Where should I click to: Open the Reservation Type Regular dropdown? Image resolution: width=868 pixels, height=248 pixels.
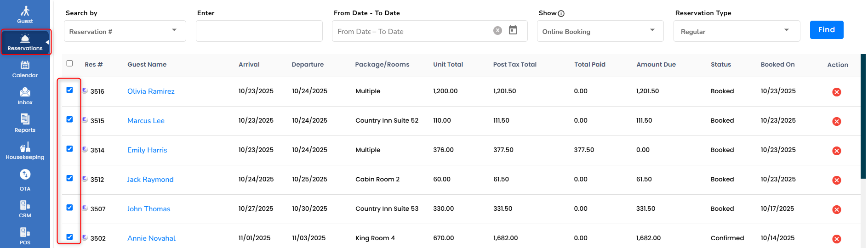pos(736,31)
